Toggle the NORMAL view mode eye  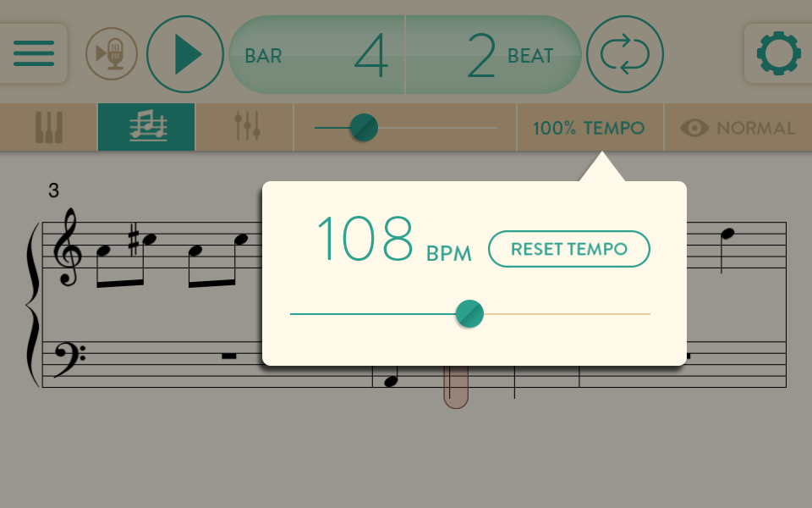pos(738,128)
